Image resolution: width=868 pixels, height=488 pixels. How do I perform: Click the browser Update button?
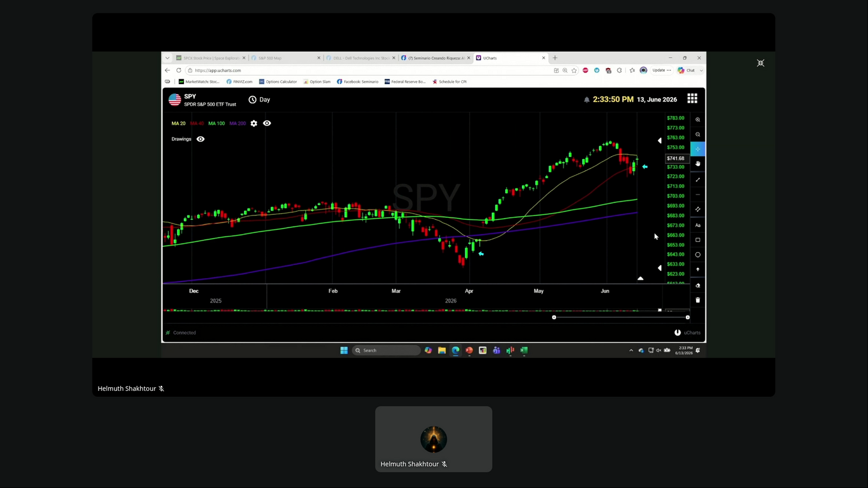[x=661, y=70]
